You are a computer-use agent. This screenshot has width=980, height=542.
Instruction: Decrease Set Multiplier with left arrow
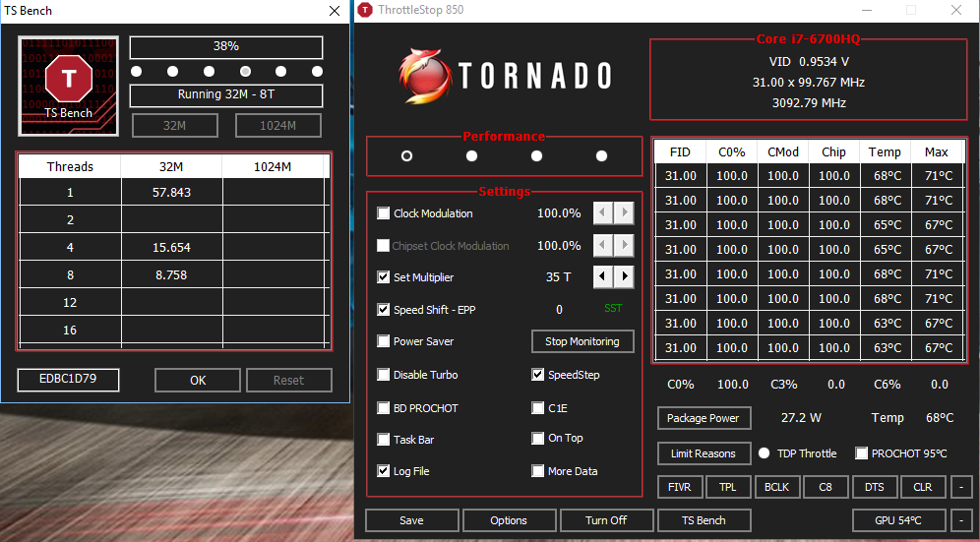point(602,276)
